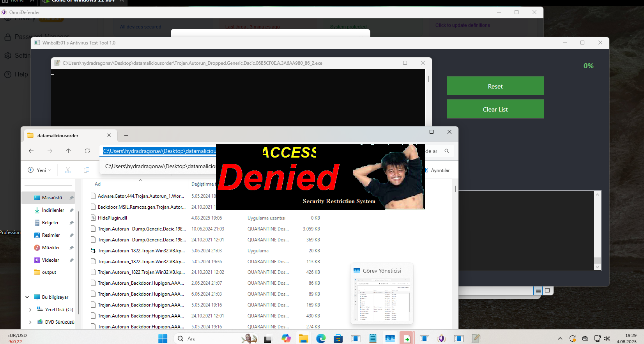This screenshot has width=644, height=344.
Task: Open İndirilenler in the Explorer sidebar
Action: (49, 210)
